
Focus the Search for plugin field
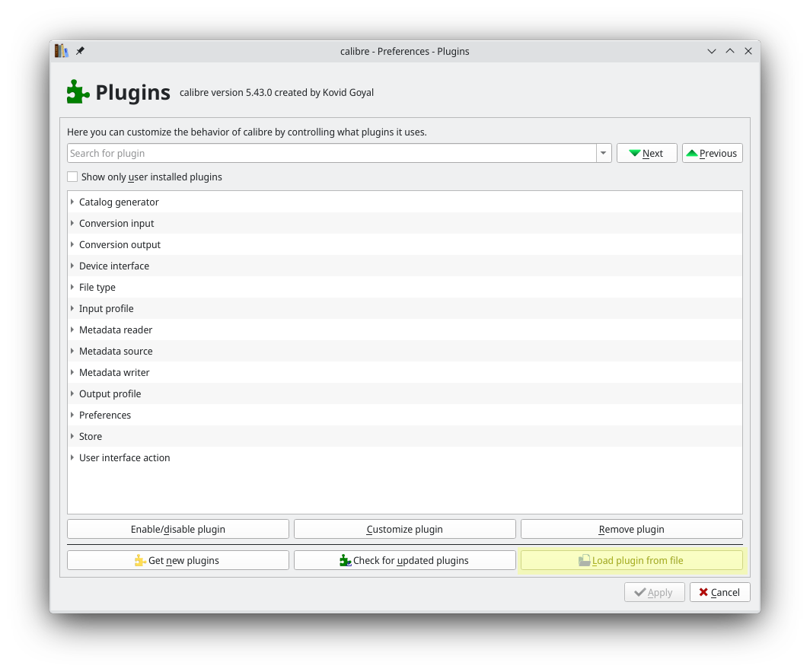(331, 153)
